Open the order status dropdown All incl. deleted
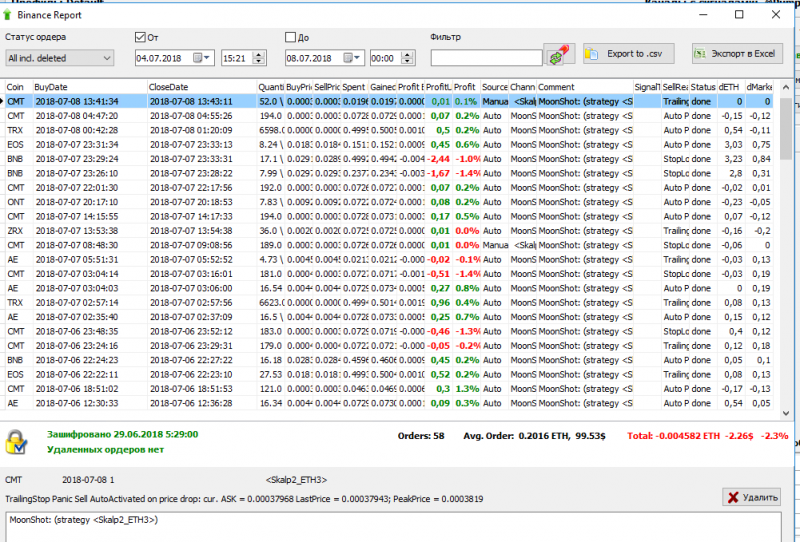800x542 pixels. click(59, 58)
